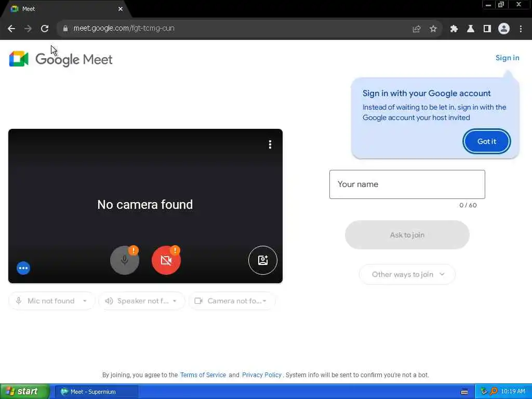Viewport: 532px width, 399px height.
Task: Toggle the browser side panel icon
Action: click(487, 29)
